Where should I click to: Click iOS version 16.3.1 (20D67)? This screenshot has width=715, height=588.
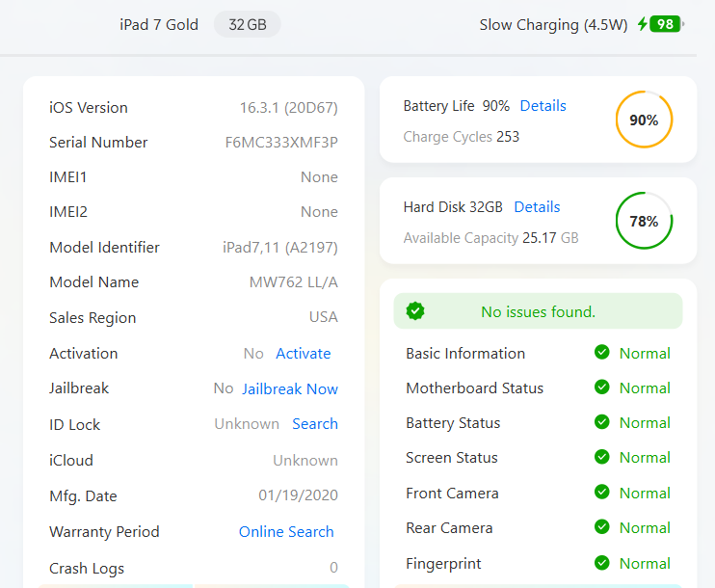[x=289, y=108]
